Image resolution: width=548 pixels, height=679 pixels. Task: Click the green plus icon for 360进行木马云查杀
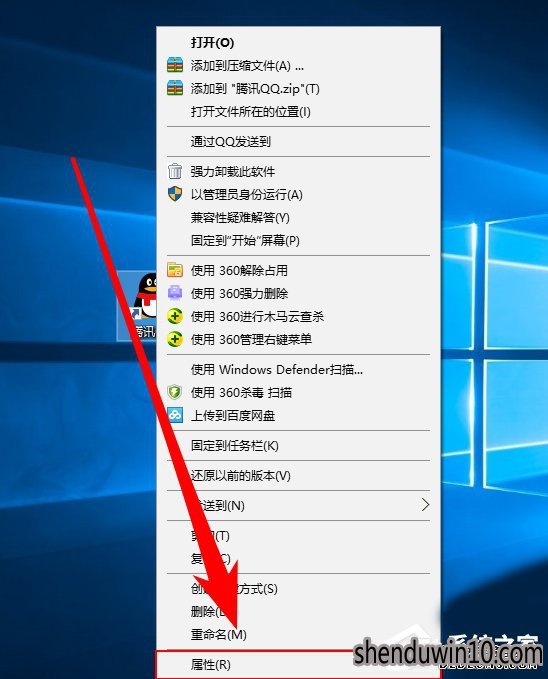[175, 316]
